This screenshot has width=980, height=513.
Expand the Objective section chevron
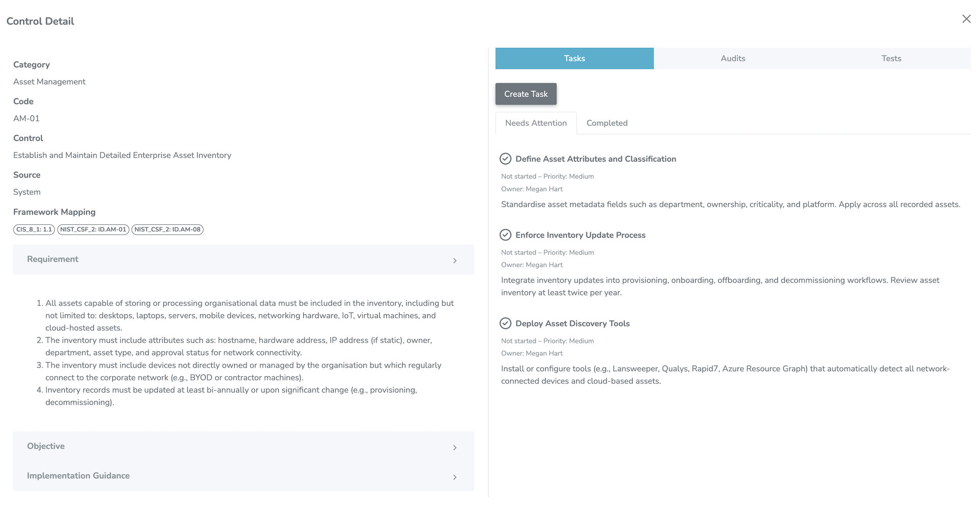(x=455, y=448)
